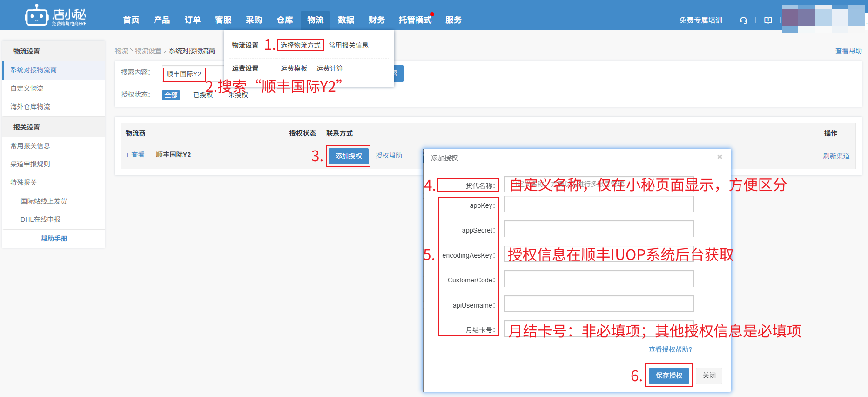The height and width of the screenshot is (397, 868).
Task: Click 顺丰国际Y2 carrier name in table
Action: pyautogui.click(x=174, y=155)
